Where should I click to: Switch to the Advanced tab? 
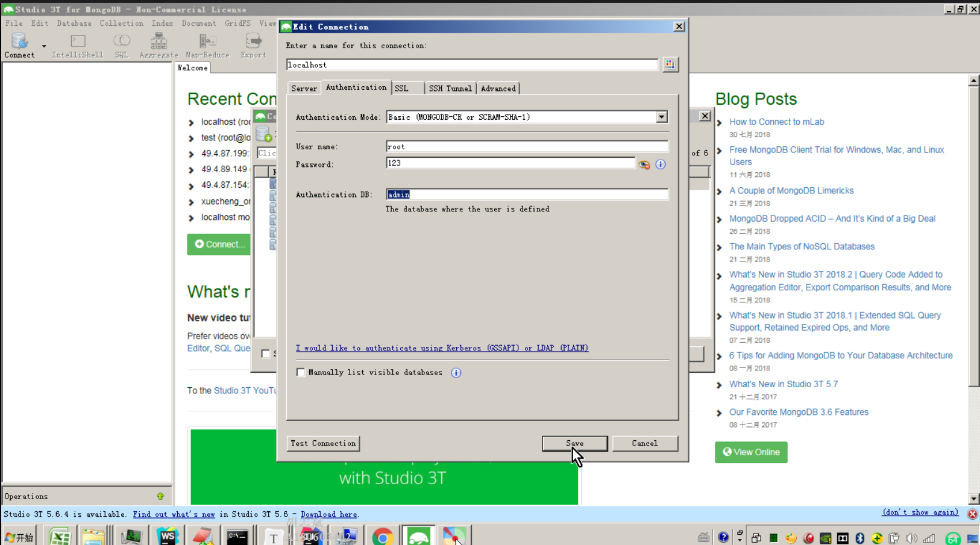click(498, 89)
